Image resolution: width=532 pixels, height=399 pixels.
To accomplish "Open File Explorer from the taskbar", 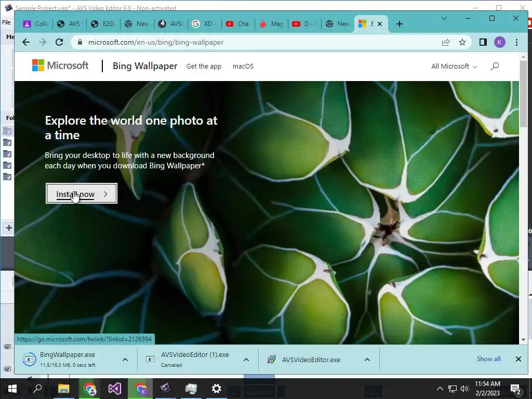I will tap(63, 389).
